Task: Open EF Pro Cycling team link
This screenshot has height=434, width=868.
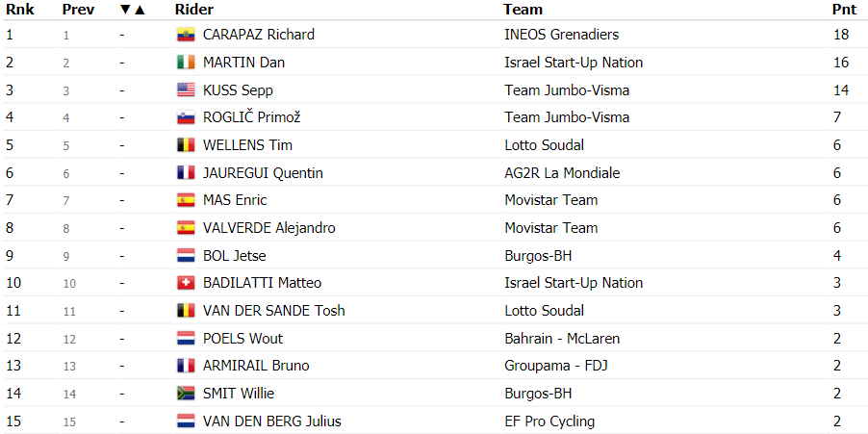Action: click(x=549, y=421)
